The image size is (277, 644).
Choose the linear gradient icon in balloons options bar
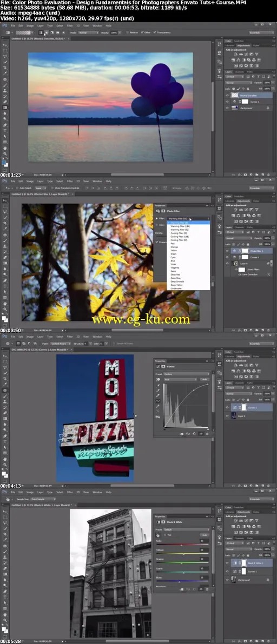(41, 32)
